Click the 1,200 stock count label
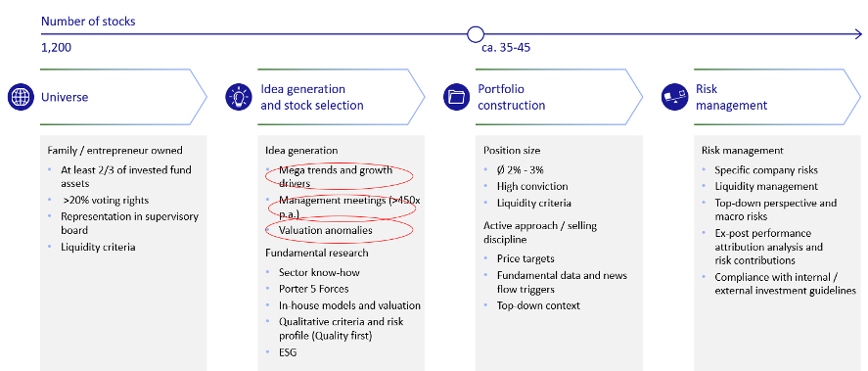Image resolution: width=868 pixels, height=371 pixels. [x=56, y=48]
